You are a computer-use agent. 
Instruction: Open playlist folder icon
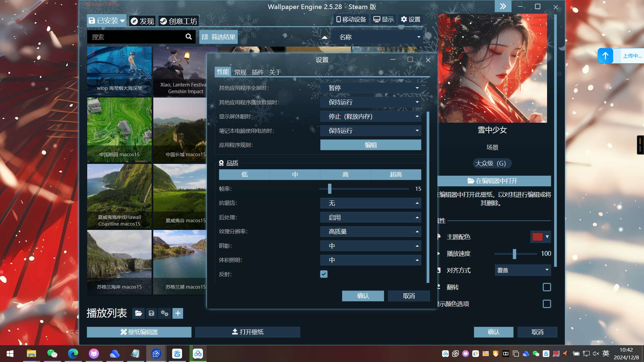(138, 313)
